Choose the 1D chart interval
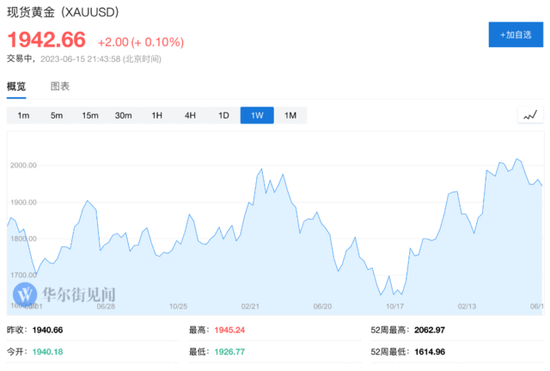 (x=224, y=115)
